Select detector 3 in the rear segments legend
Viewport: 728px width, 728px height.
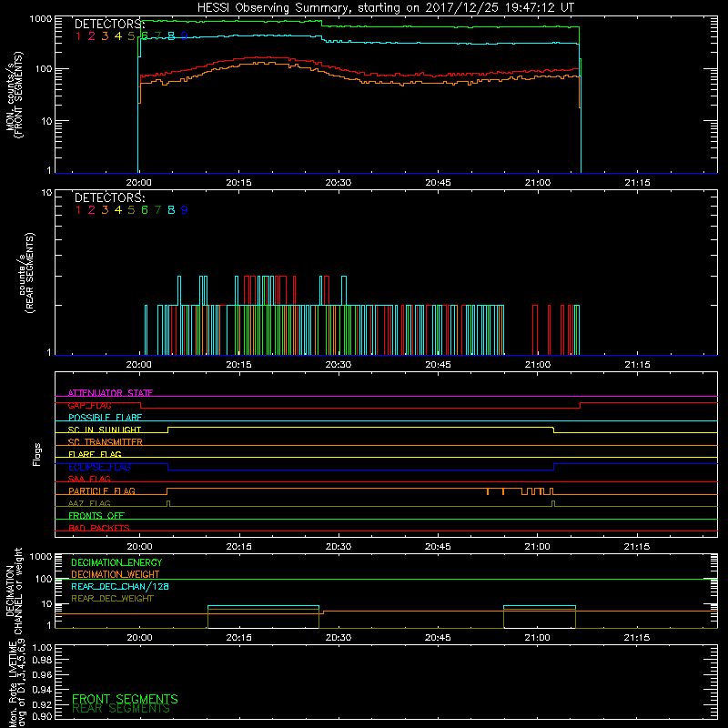pyautogui.click(x=105, y=210)
